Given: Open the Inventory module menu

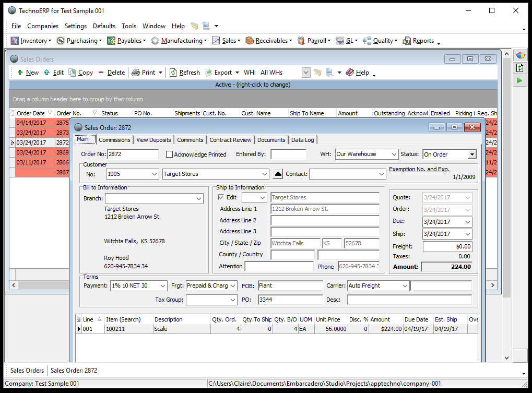Looking at the screenshot, I should tap(31, 41).
